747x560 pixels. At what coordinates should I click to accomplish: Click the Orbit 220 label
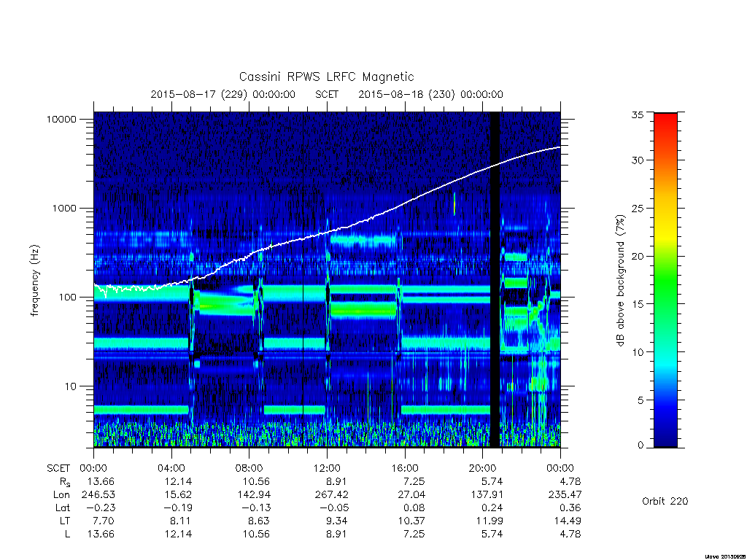pyautogui.click(x=665, y=501)
